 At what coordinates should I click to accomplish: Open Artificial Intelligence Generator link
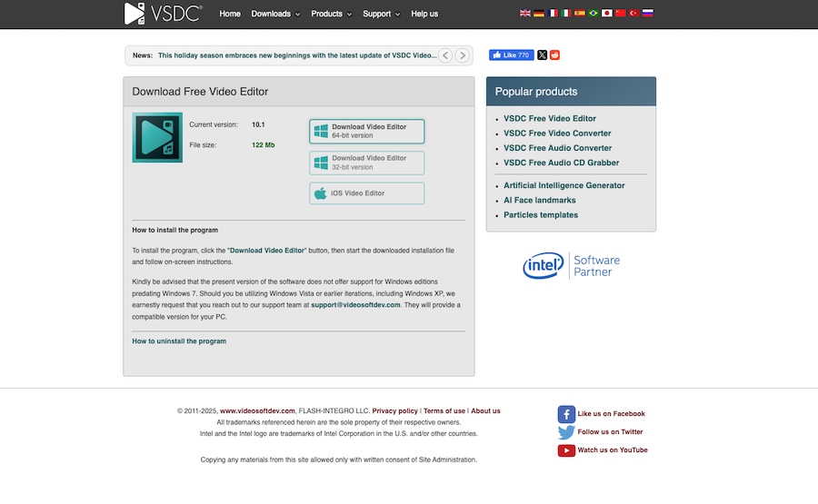click(564, 185)
